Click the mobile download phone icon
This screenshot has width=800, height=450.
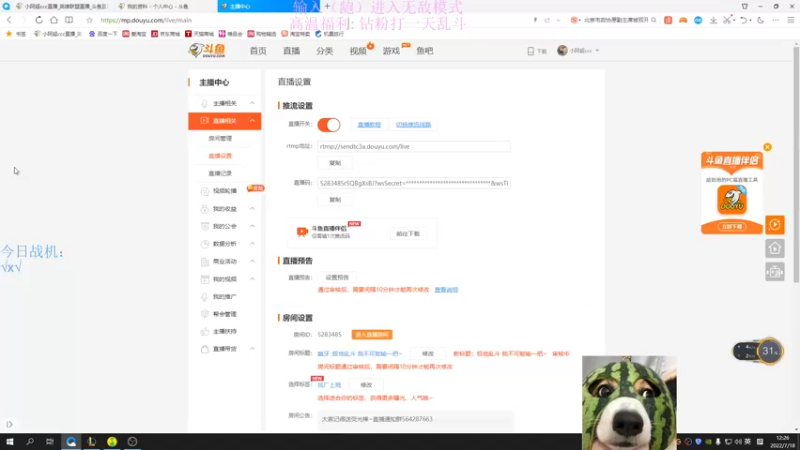click(531, 51)
